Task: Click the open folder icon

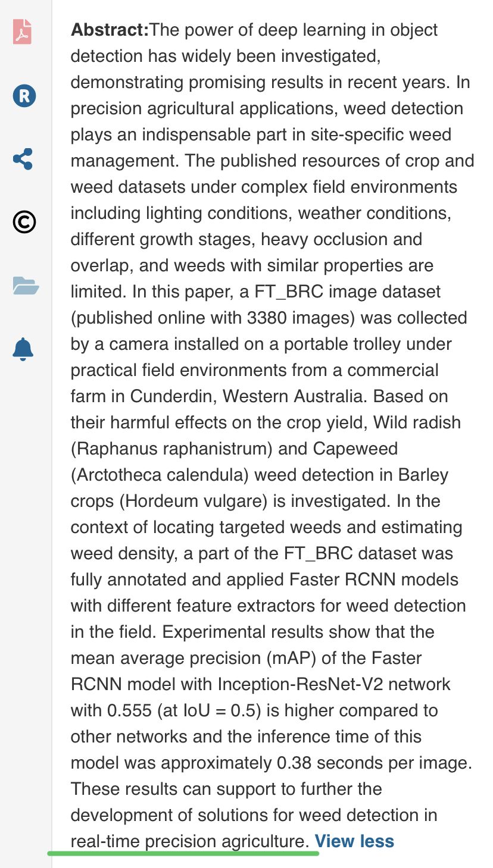Action: pyautogui.click(x=26, y=286)
